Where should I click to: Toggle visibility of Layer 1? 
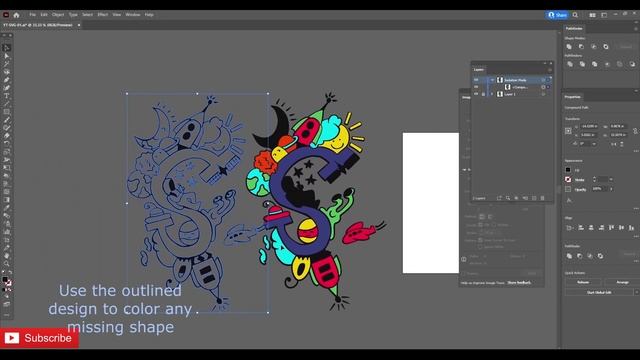(476, 94)
